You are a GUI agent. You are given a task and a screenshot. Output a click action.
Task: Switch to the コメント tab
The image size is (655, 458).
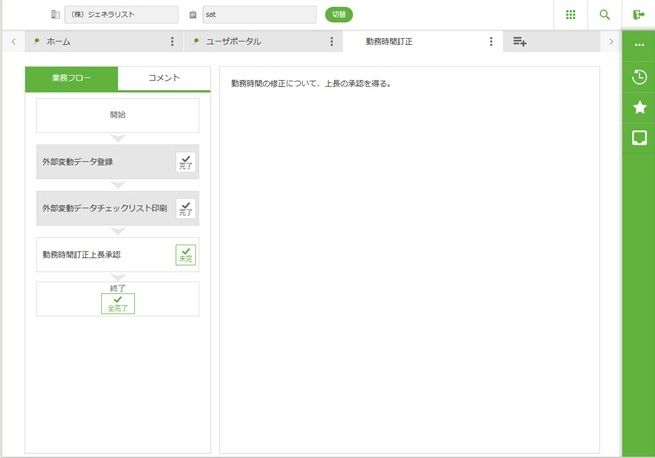click(x=164, y=78)
